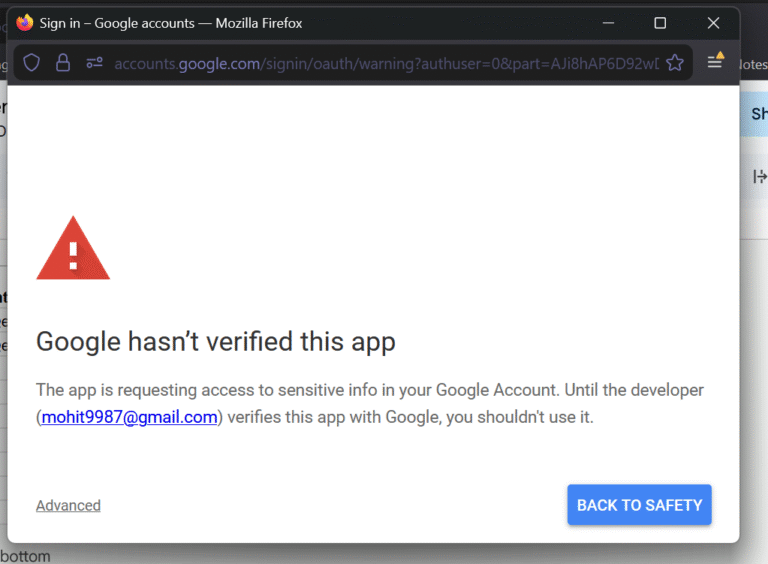The image size is (768, 564).
Task: Click the "Google hasn't verified this app" heading
Action: [x=215, y=341]
